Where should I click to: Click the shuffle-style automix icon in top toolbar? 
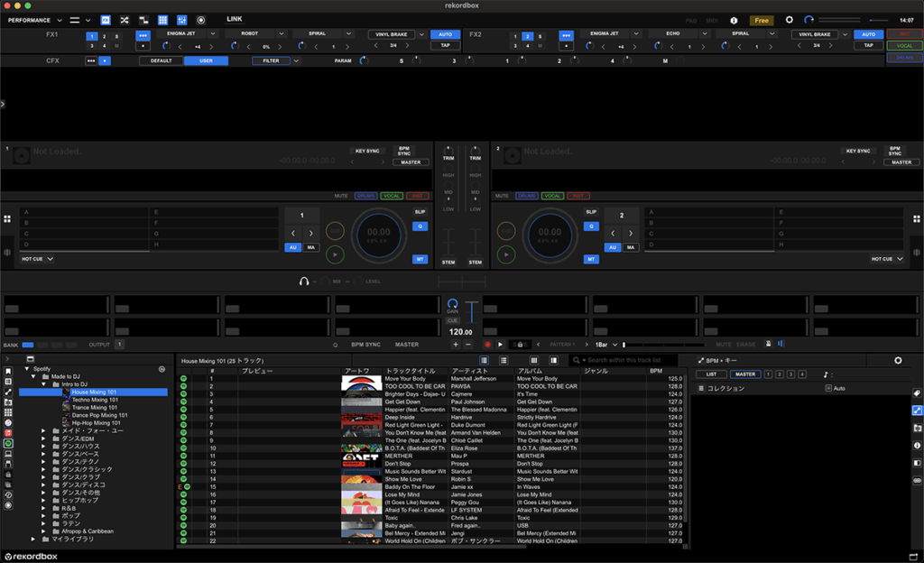coord(125,20)
